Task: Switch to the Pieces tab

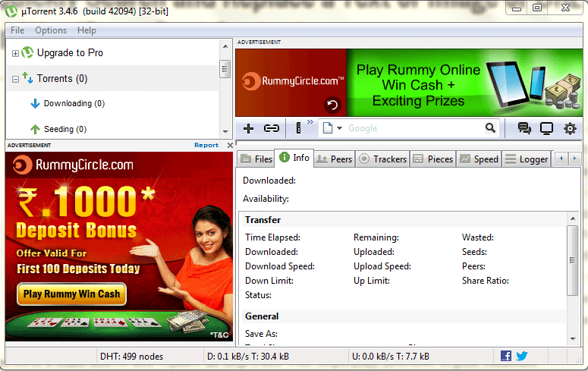Action: point(433,159)
